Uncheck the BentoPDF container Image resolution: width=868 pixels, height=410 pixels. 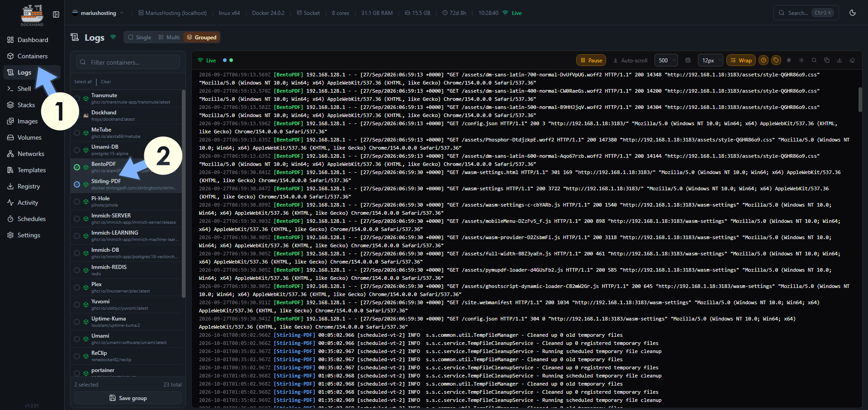tap(77, 167)
